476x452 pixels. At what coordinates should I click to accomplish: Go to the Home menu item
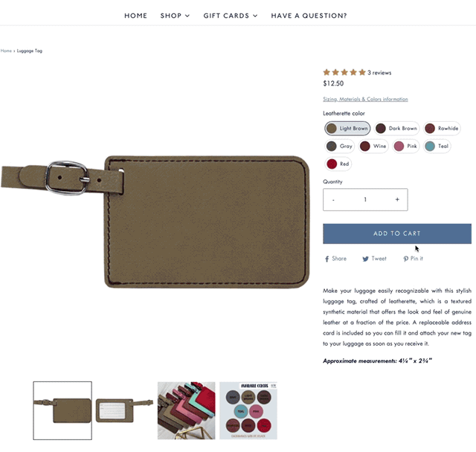(x=135, y=16)
